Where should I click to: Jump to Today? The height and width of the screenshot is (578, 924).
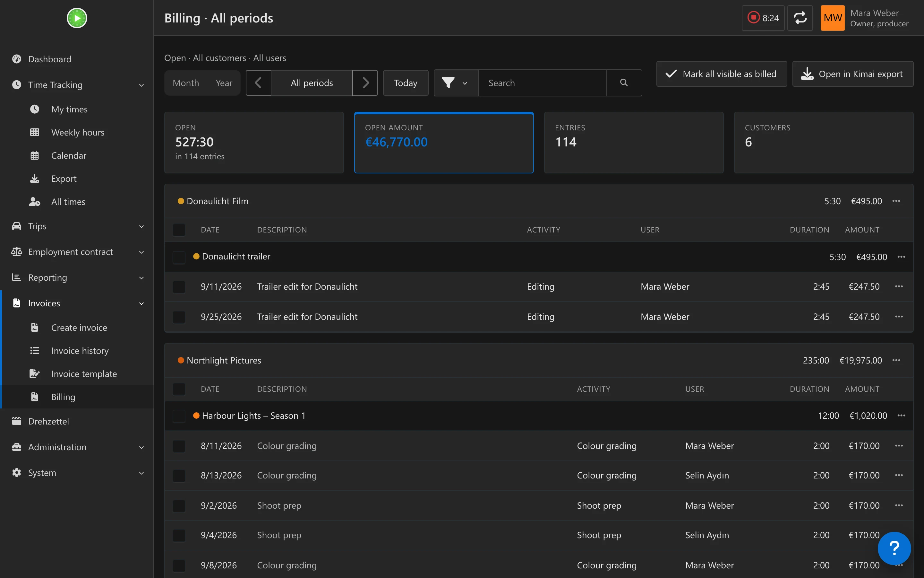pyautogui.click(x=406, y=83)
